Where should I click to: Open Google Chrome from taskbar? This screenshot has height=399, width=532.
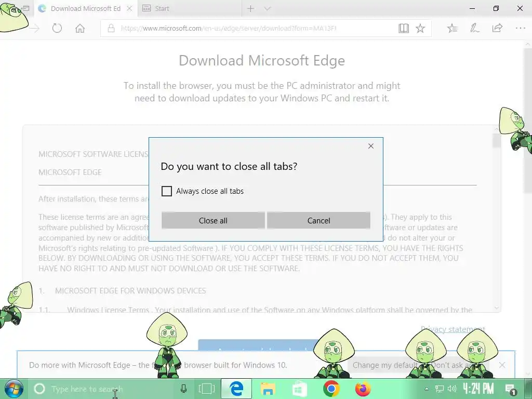331,389
